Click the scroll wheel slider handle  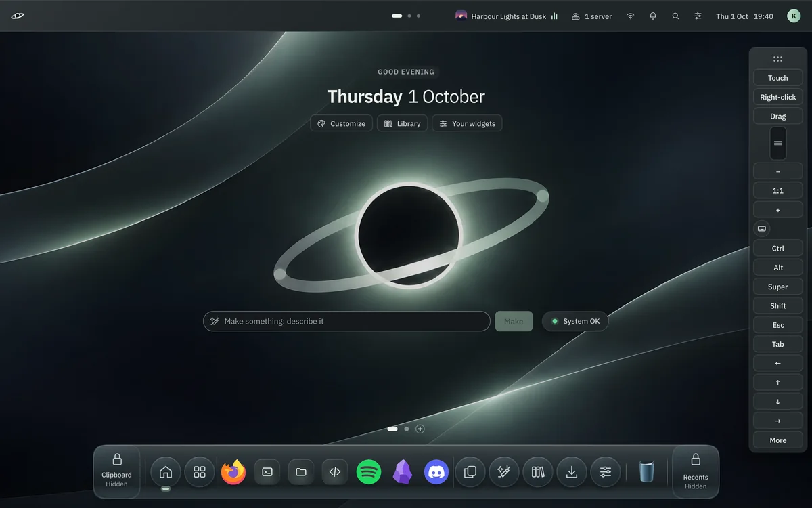coord(778,143)
